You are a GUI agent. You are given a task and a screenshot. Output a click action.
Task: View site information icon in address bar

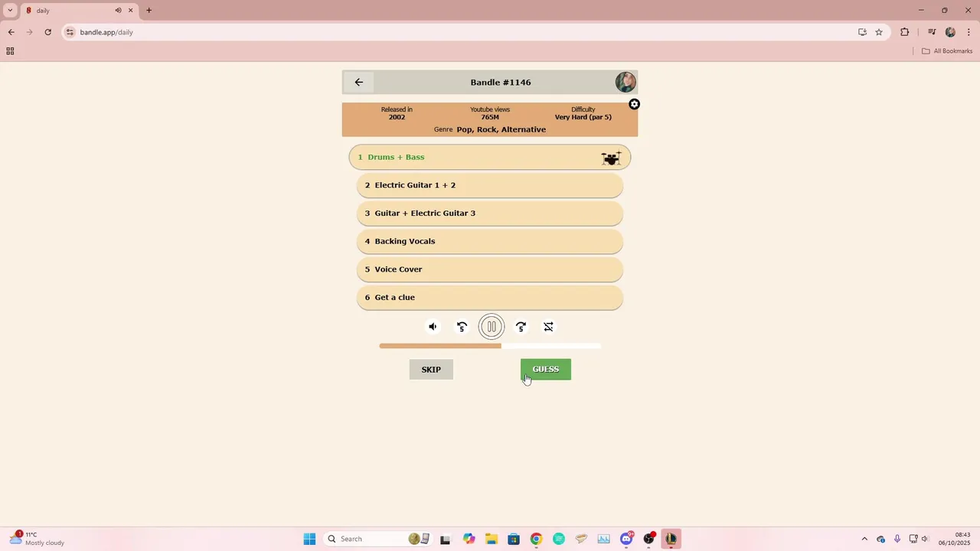[x=70, y=32]
